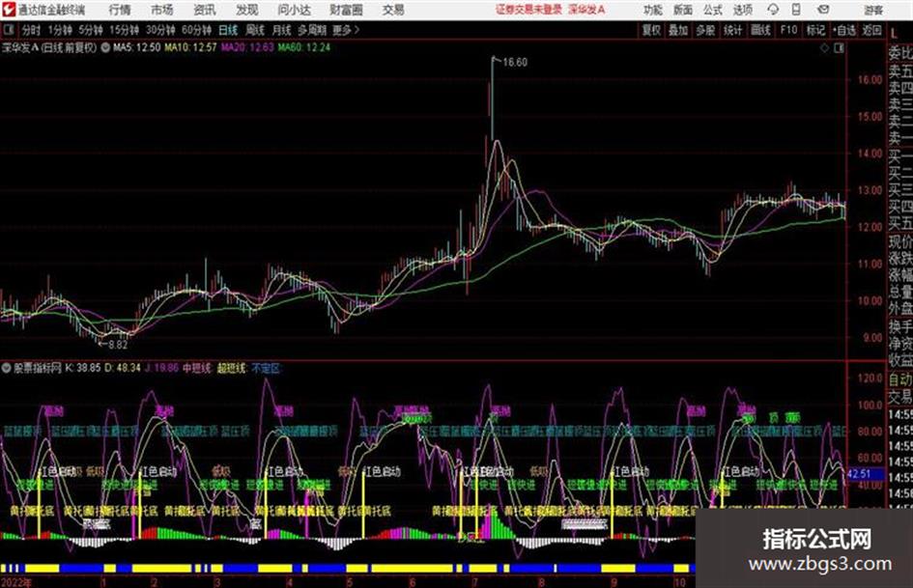This screenshot has height=588, width=913.
Task: Click the 16.60 high price label
Action: coord(515,63)
